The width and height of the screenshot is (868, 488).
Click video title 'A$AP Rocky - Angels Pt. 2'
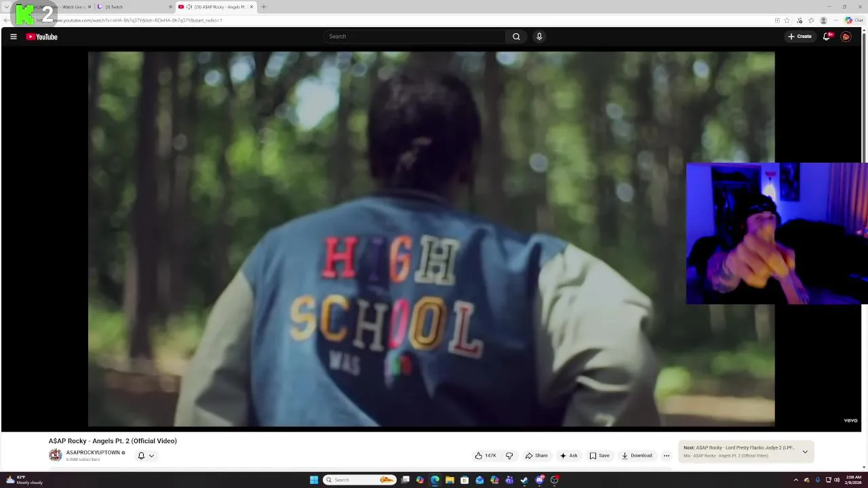[x=113, y=441]
